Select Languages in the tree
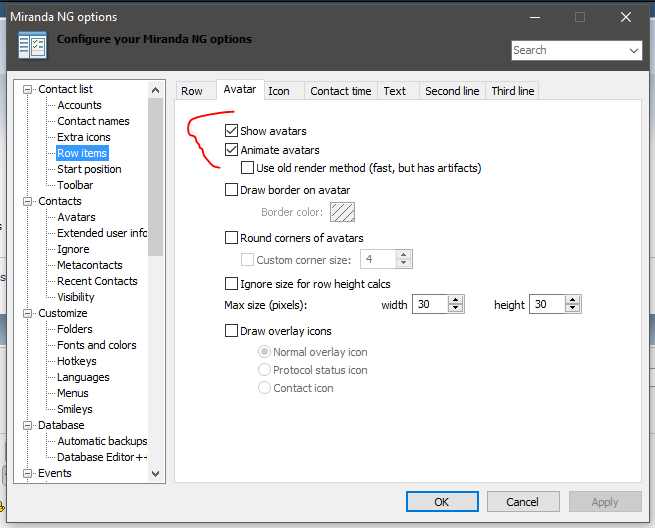655x528 pixels. click(83, 377)
